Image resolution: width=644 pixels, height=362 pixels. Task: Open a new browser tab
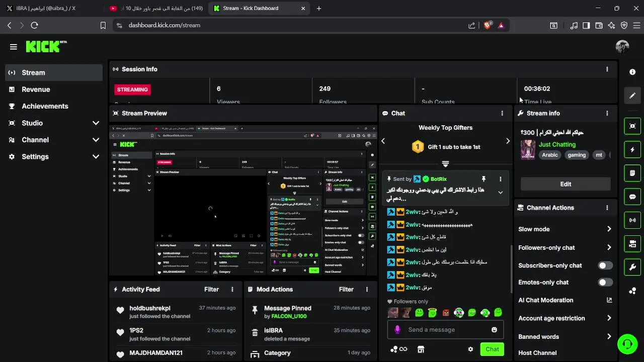(x=318, y=8)
